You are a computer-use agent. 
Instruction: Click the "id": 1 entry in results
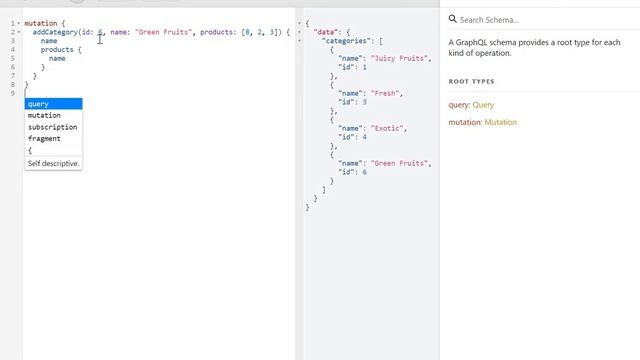352,67
